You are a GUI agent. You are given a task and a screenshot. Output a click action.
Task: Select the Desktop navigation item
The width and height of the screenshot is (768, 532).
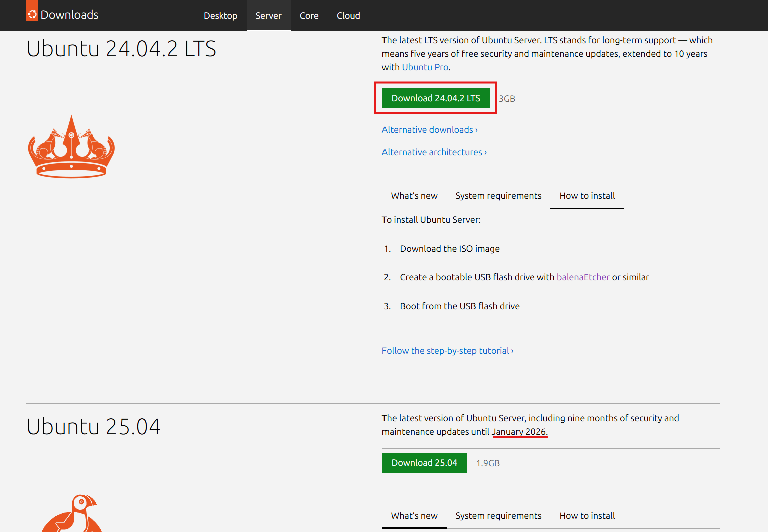click(220, 15)
